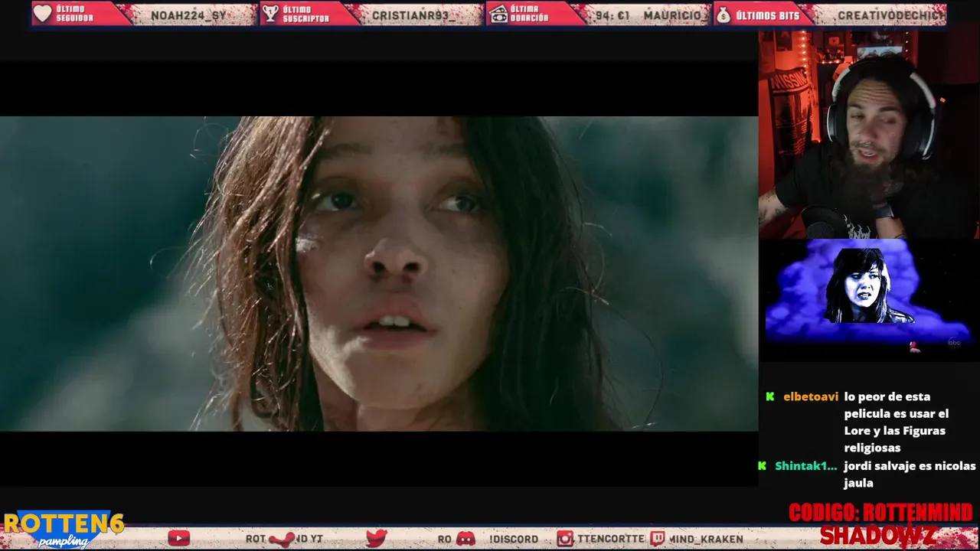Image resolution: width=980 pixels, height=551 pixels.
Task: Open chat user elbetoavi
Action: [x=811, y=396]
